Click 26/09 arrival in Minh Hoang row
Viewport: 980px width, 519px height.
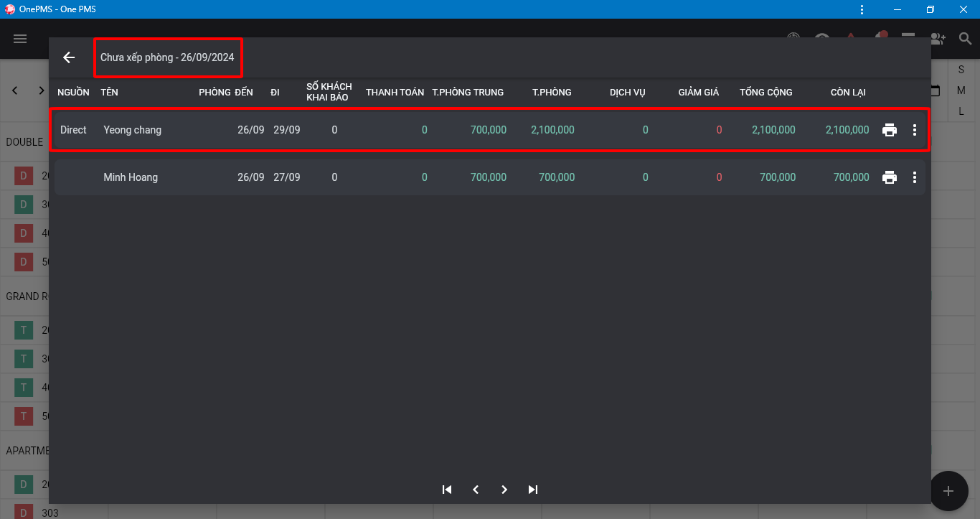[251, 177]
